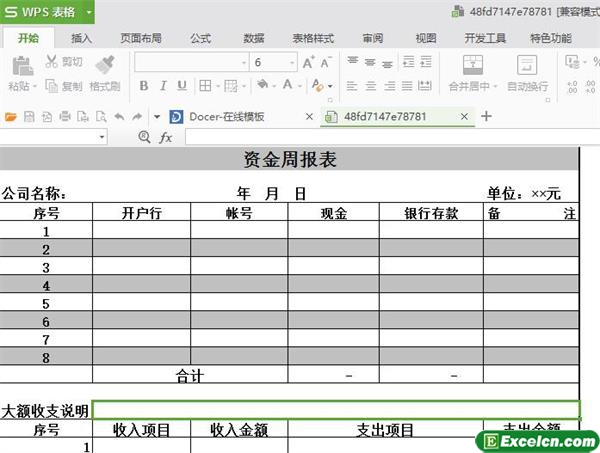Click the 银行存款 header cell
The image size is (600, 453).
pyautogui.click(x=431, y=212)
